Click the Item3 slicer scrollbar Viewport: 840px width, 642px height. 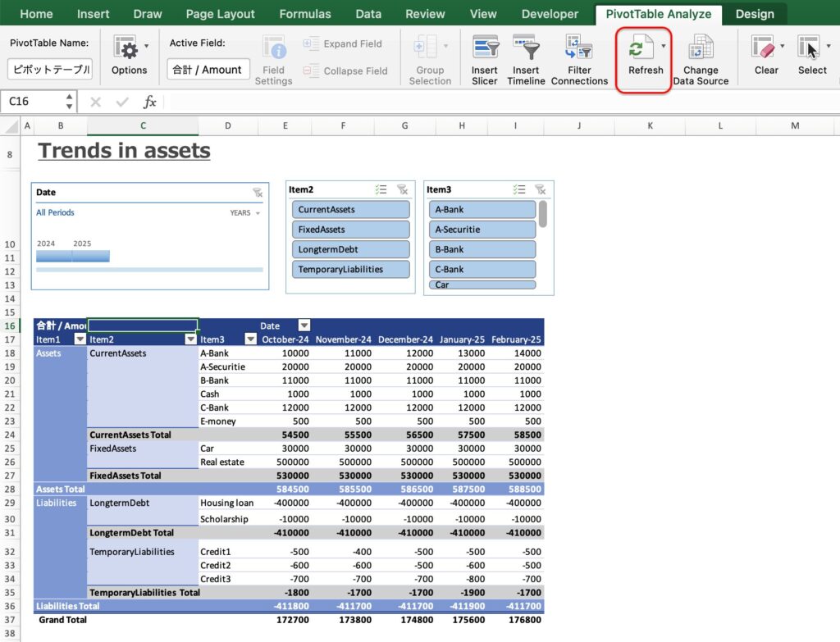[543, 214]
